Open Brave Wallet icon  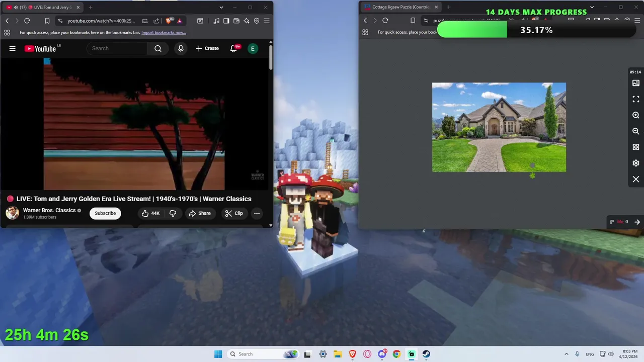click(236, 21)
